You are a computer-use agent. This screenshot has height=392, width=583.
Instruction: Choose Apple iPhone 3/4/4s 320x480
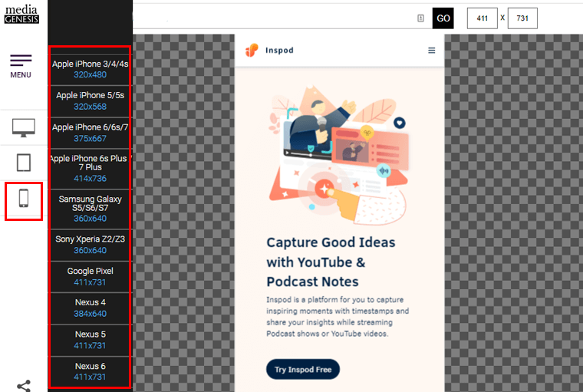pos(90,70)
